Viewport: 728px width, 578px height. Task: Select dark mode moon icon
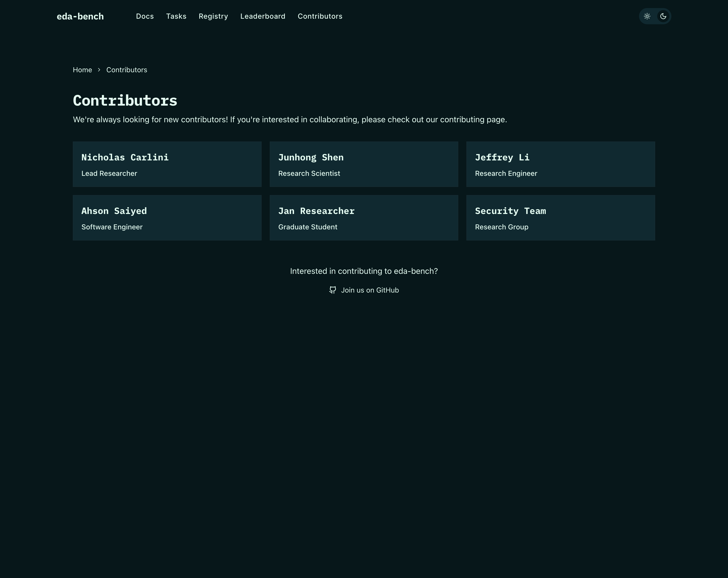click(663, 16)
